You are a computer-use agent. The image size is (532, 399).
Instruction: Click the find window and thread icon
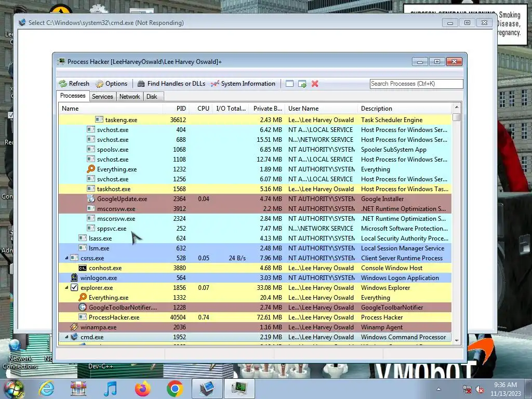pos(302,84)
